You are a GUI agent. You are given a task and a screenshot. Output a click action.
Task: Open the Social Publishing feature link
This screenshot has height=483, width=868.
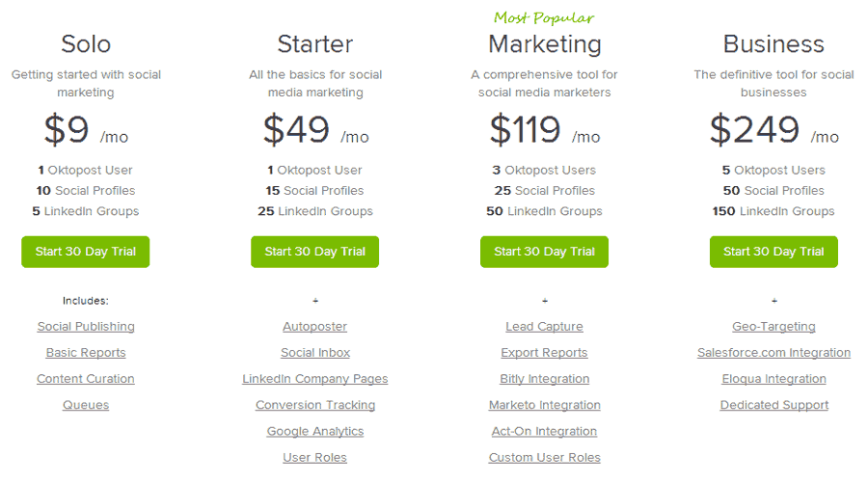[86, 327]
